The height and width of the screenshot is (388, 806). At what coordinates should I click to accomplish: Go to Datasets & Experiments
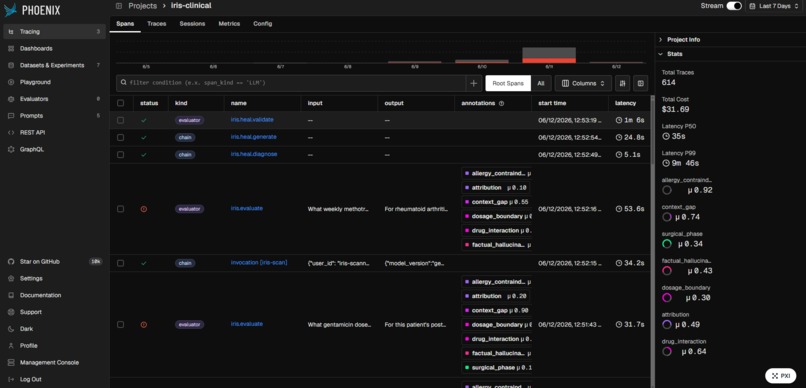pos(54,65)
